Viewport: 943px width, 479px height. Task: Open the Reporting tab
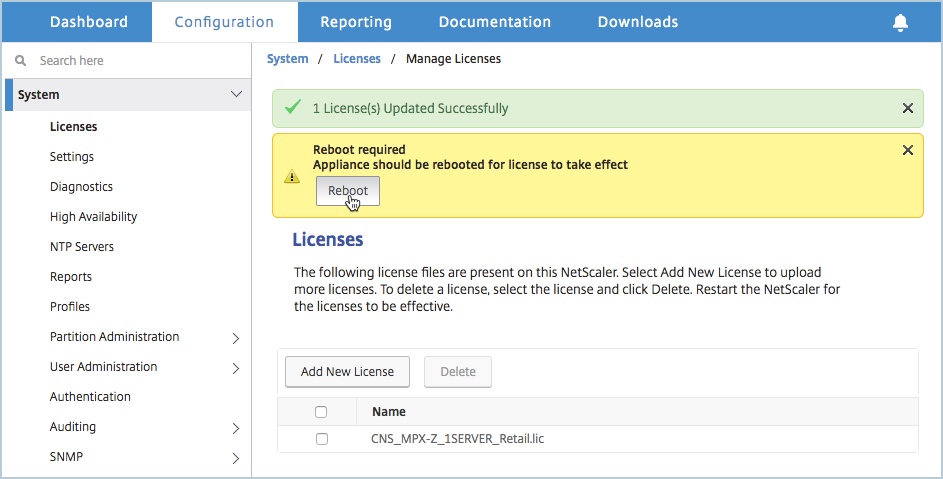tap(356, 22)
